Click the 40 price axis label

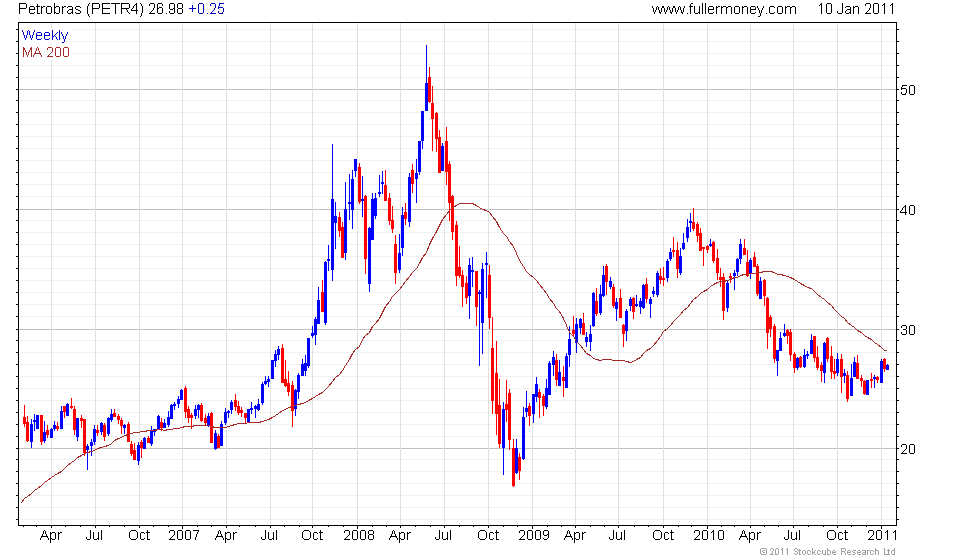(x=908, y=210)
